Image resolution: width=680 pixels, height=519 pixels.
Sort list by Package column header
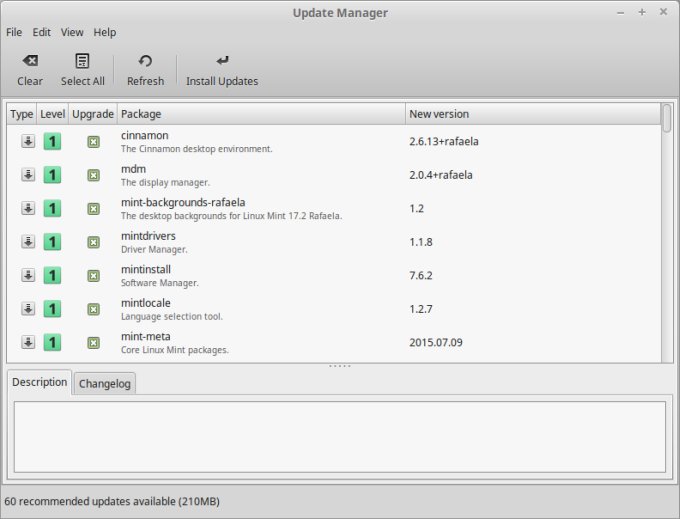coord(260,114)
